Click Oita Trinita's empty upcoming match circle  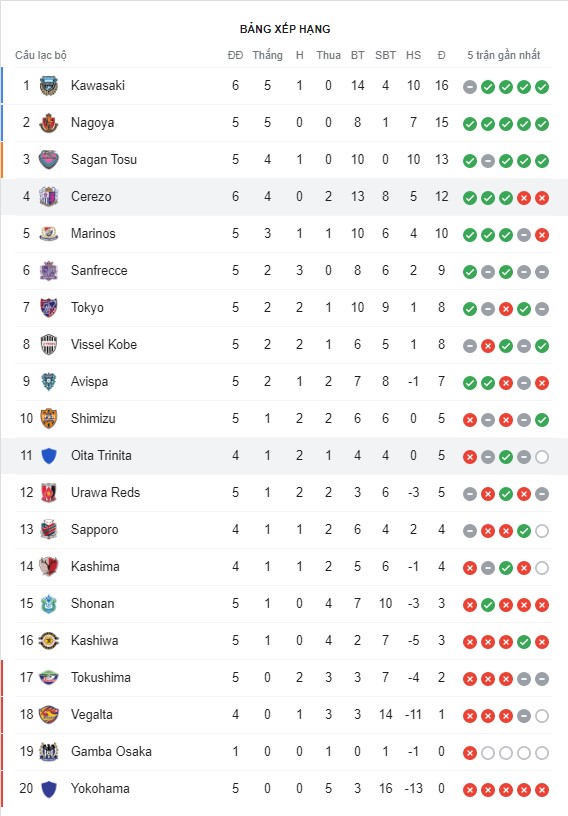click(542, 457)
